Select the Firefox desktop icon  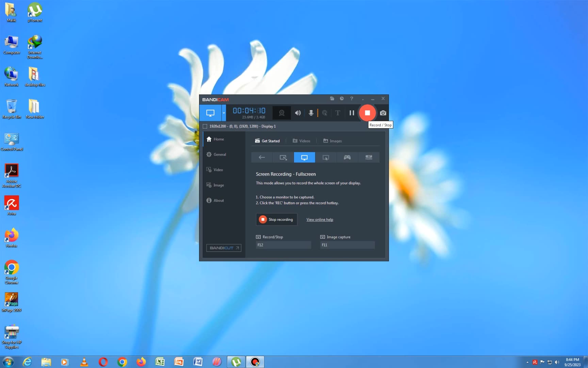(12, 237)
